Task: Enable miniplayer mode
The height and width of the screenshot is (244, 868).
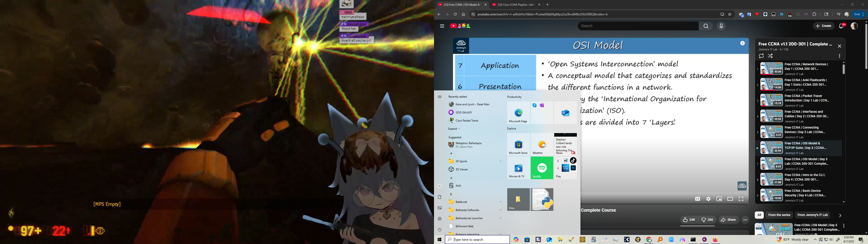Action: [x=719, y=199]
